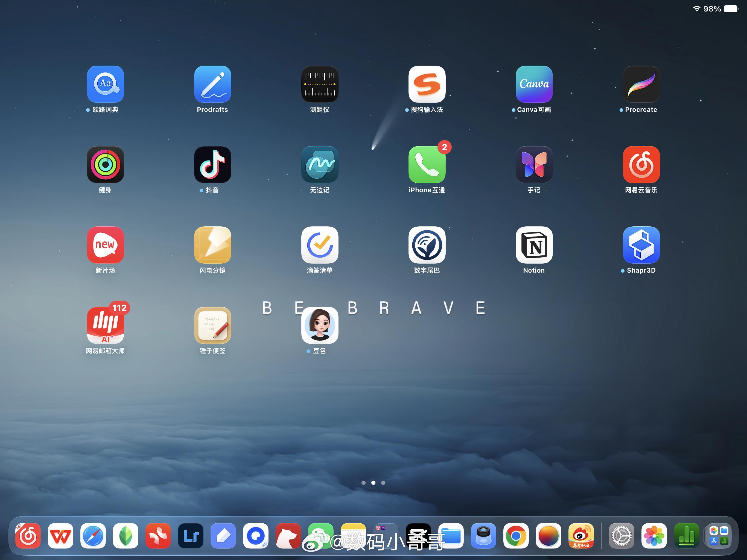Go to the third home screen page dot
The width and height of the screenshot is (747, 560).
pos(383,483)
